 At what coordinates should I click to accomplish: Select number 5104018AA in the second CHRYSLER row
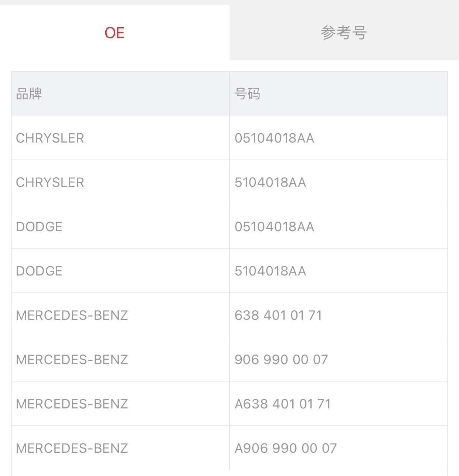tap(270, 182)
